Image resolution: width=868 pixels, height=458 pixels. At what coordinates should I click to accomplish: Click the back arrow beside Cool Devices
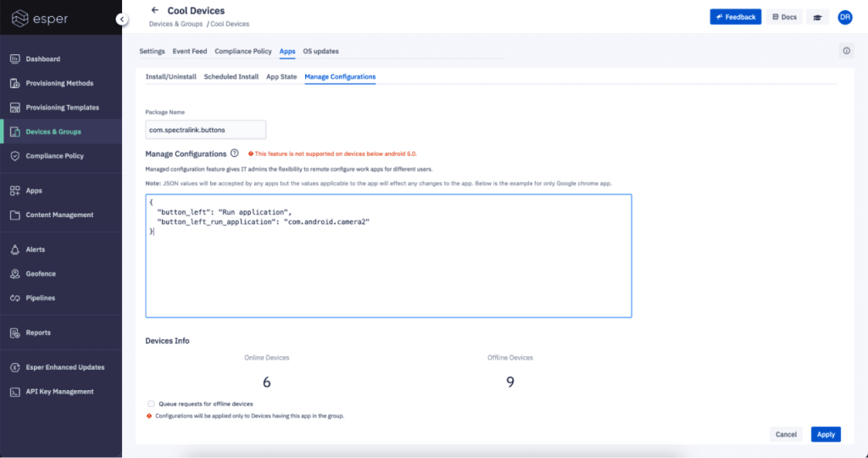(155, 10)
